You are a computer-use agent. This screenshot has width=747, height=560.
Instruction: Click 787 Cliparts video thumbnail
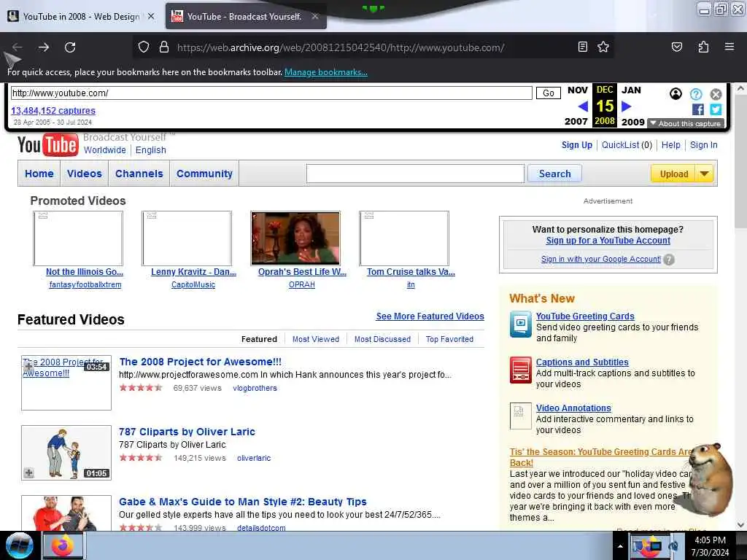coord(66,452)
